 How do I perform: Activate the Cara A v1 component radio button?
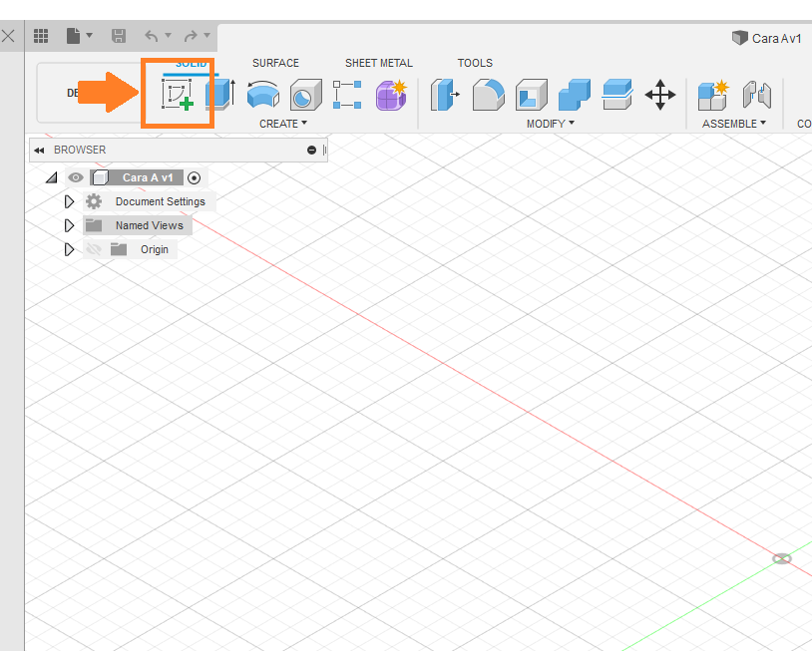(194, 176)
